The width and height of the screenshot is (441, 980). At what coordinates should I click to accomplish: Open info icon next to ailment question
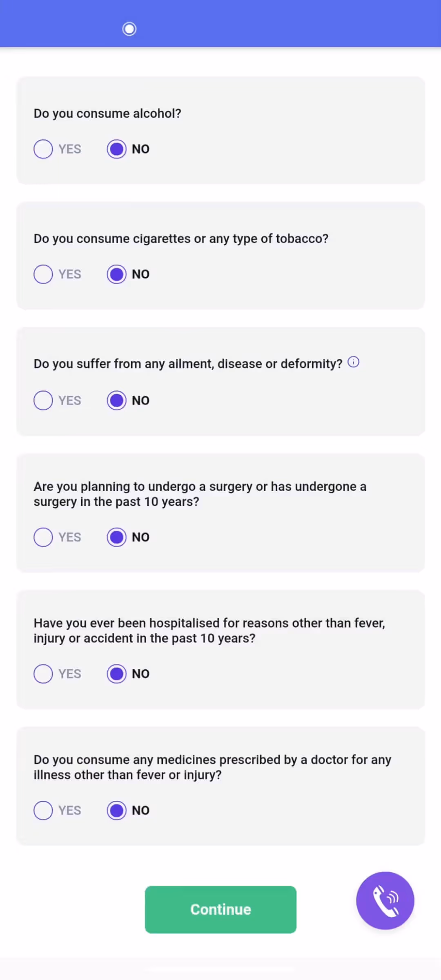tap(353, 362)
